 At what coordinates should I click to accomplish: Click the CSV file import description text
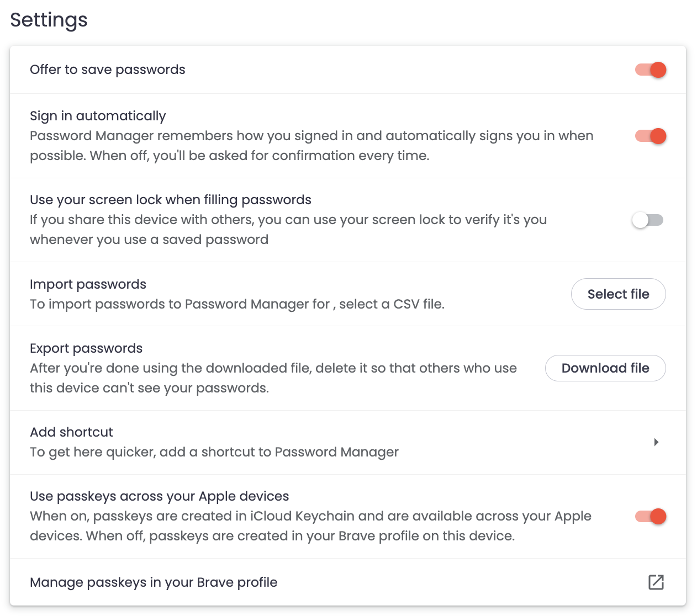pyautogui.click(x=237, y=304)
